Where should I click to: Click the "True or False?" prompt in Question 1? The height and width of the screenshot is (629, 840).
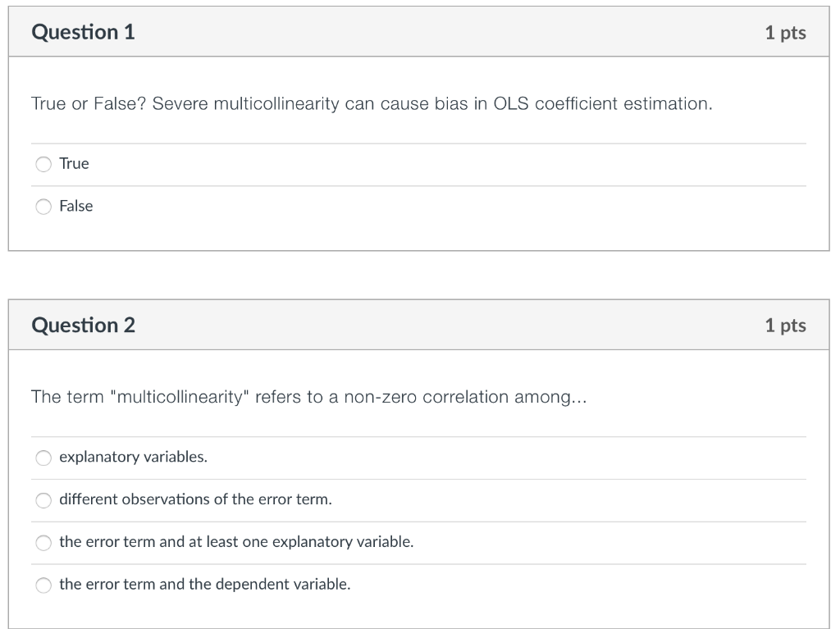point(88,104)
